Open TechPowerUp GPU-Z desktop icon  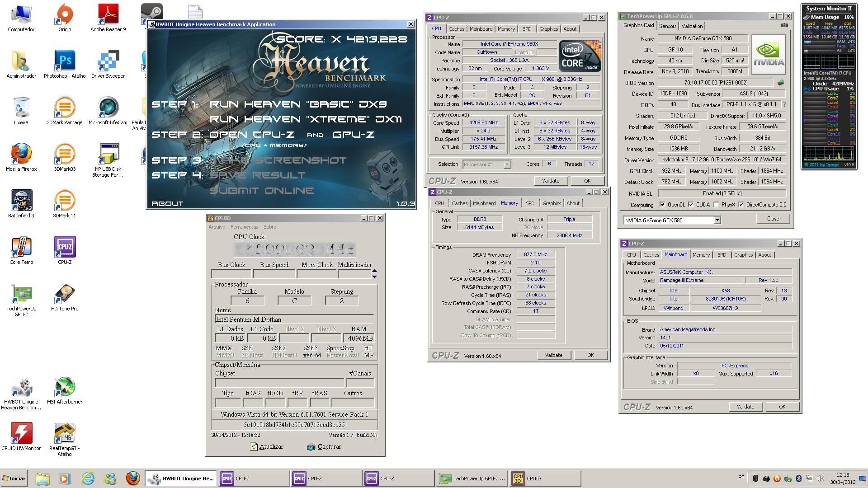[x=21, y=300]
